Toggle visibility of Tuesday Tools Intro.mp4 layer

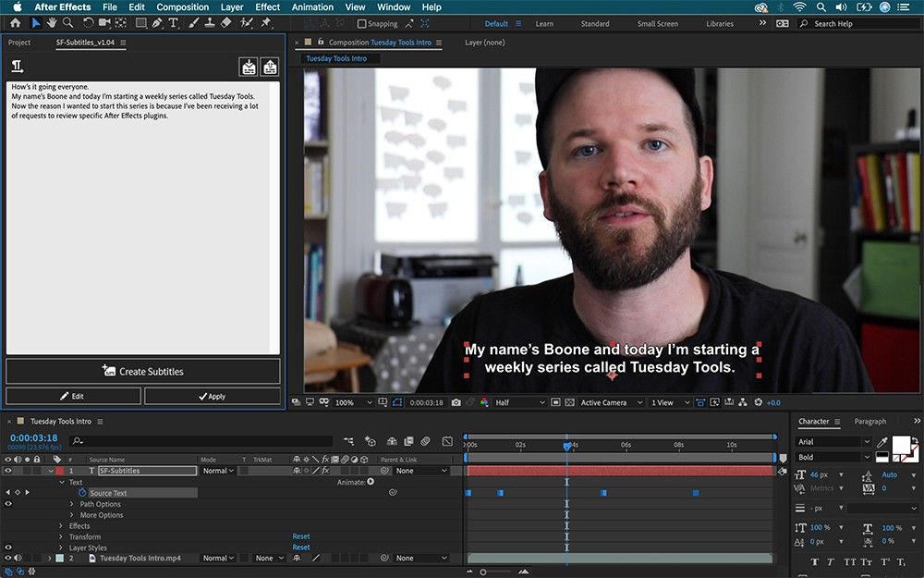8,559
